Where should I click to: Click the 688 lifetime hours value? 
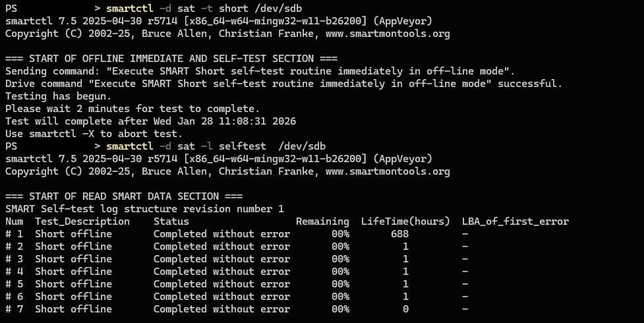pos(399,234)
